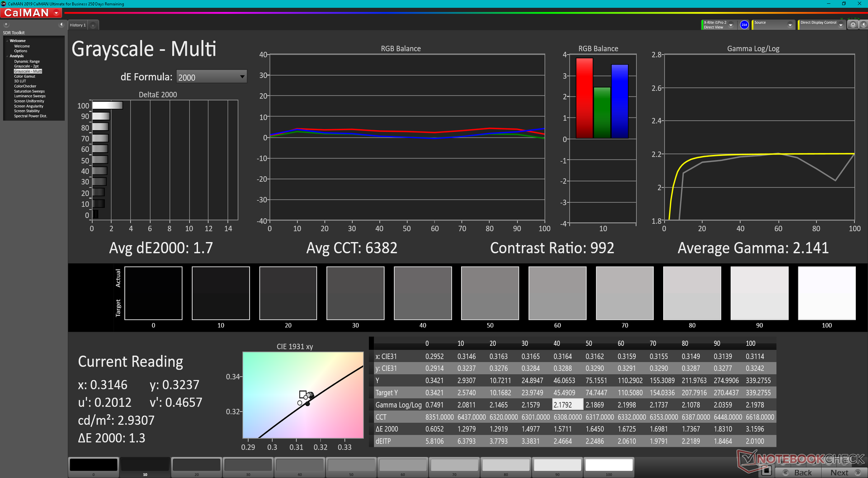Select ColorChecker from the sidebar

25,86
